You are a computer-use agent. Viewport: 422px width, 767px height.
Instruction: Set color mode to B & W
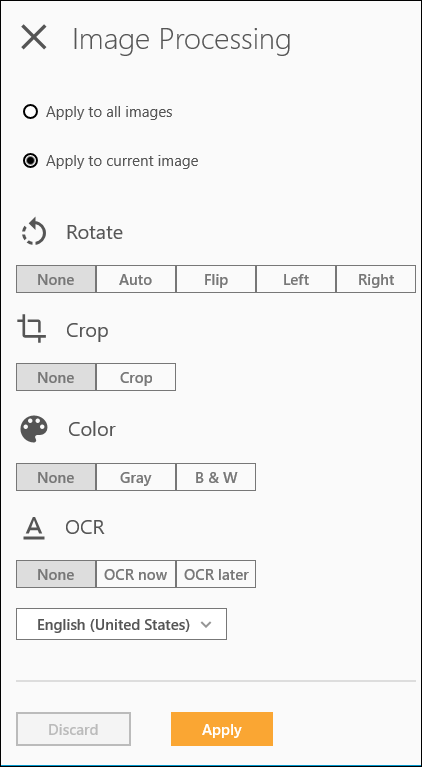216,477
